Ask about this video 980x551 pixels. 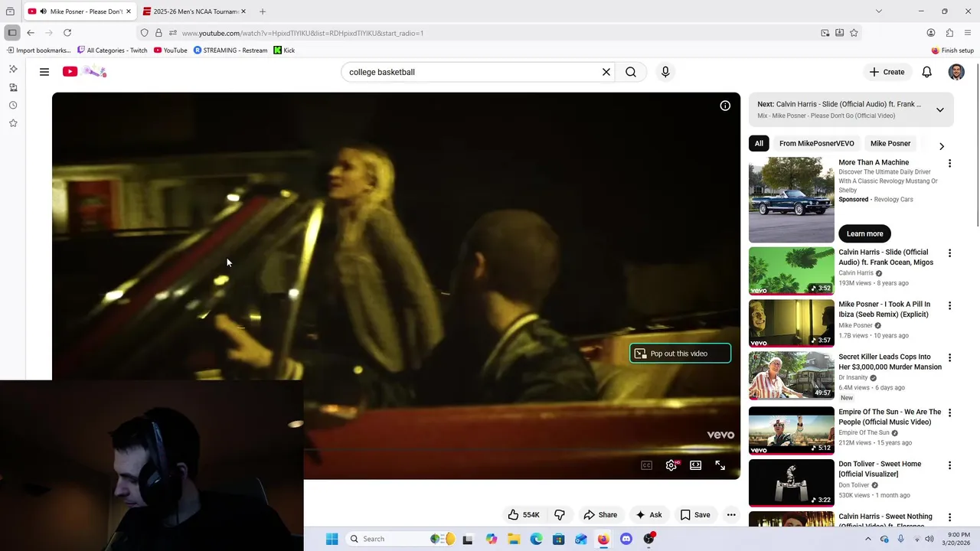[648, 515]
